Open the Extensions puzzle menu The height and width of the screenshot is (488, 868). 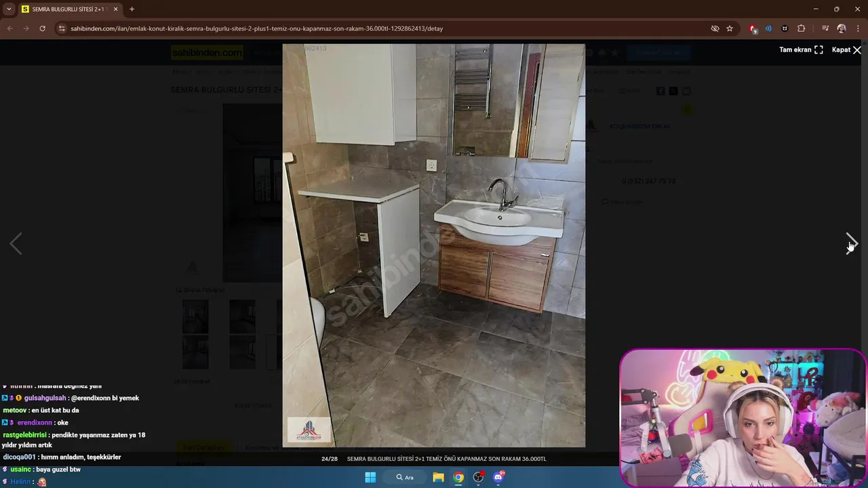point(802,28)
